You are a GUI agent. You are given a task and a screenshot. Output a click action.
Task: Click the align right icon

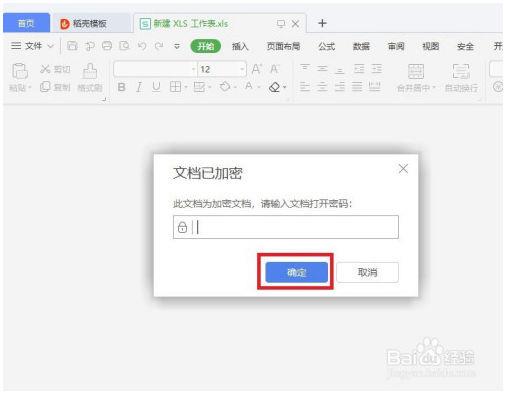point(339,87)
